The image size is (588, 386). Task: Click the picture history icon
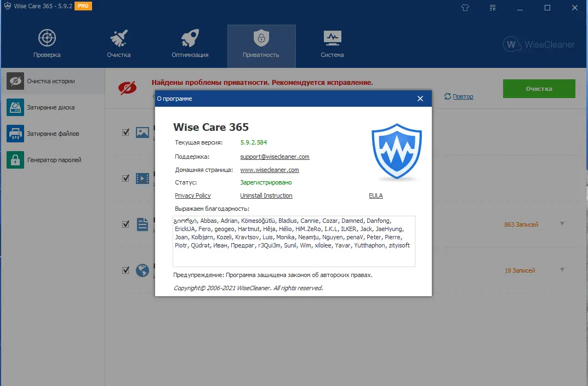point(142,132)
